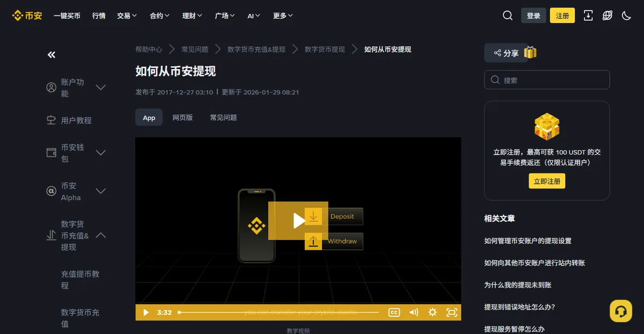Viewport: 644px width, 334px height.
Task: Open the 合约 dropdown menu
Action: (160, 16)
